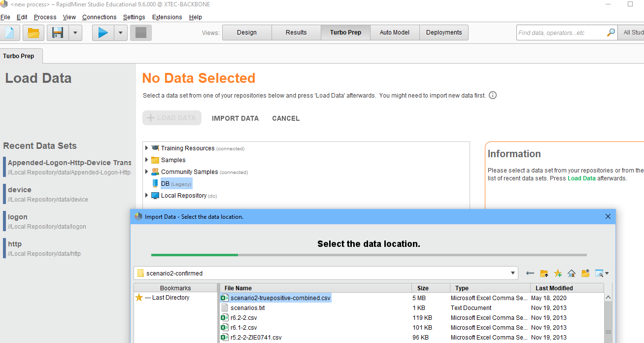Click the information icon after the instructions
The image size is (644, 343).
(492, 95)
